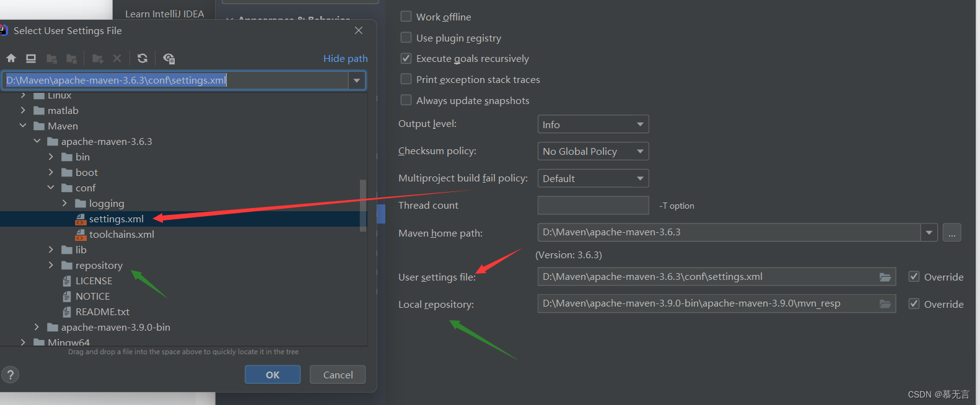Enable Always update snapshots

[406, 100]
